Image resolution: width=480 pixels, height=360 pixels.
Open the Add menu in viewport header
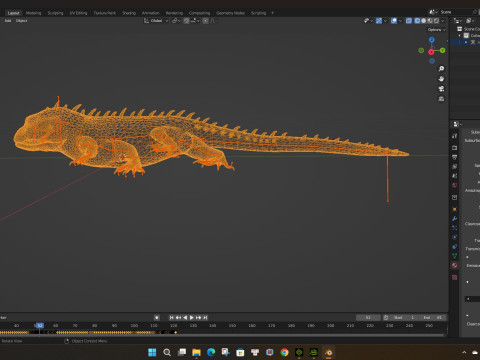click(8, 21)
